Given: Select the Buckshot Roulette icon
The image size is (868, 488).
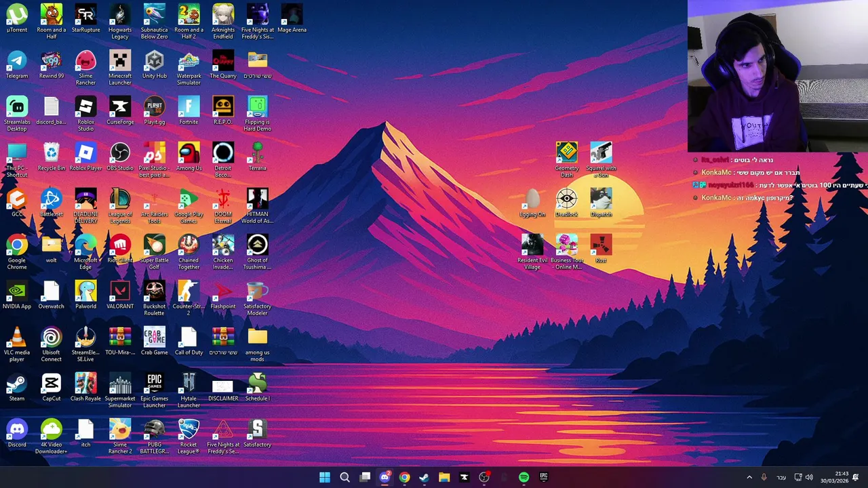Looking at the screenshot, I should click(154, 298).
